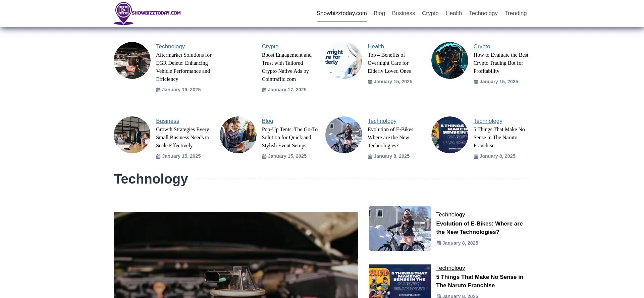Click Technology category above EGR Delete article
The width and height of the screenshot is (644, 298).
[x=170, y=46]
